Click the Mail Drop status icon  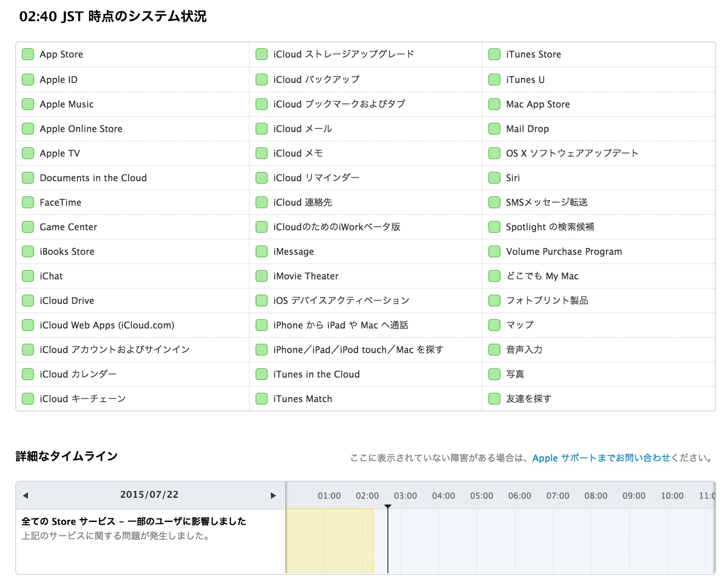[494, 129]
